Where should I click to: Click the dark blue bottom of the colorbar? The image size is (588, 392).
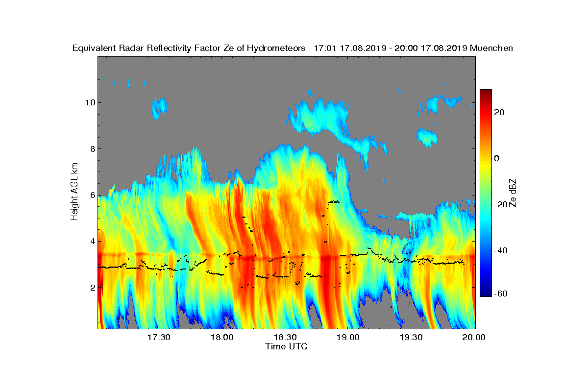coord(486,293)
